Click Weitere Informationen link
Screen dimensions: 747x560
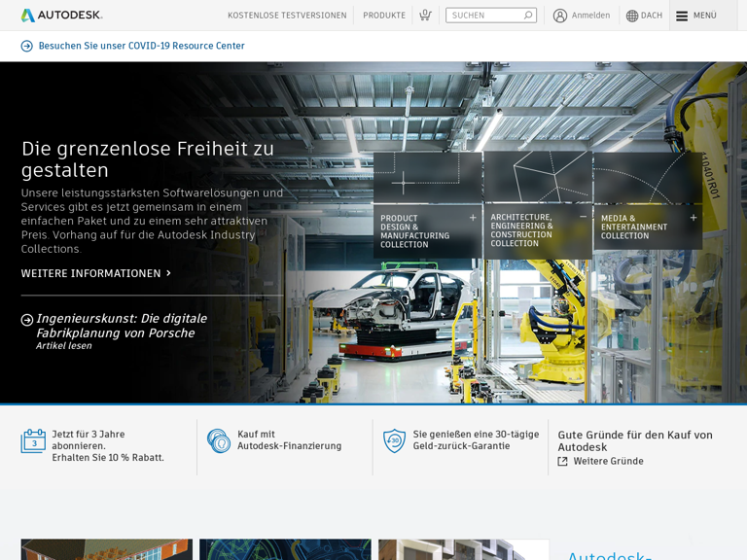[x=95, y=273]
